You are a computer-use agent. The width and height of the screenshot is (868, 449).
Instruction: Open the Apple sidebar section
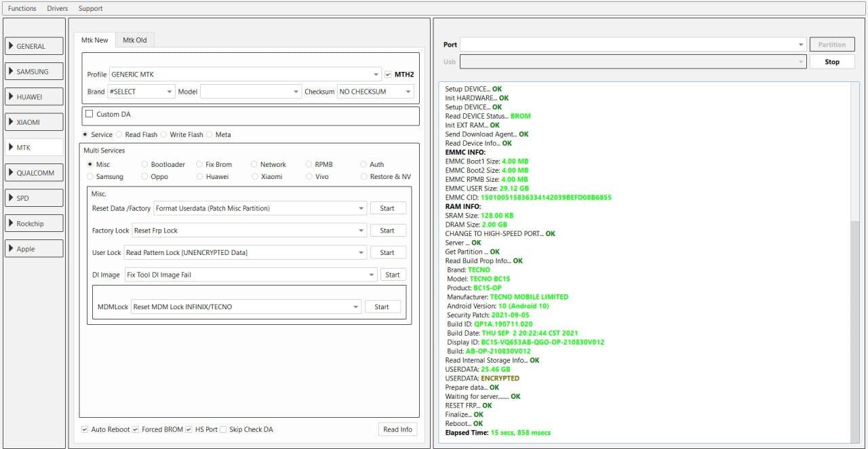pyautogui.click(x=34, y=249)
